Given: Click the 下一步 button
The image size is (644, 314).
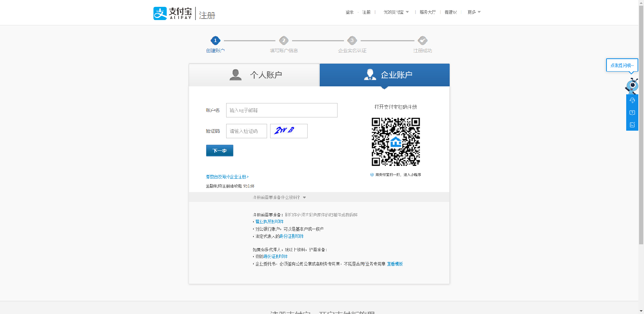Looking at the screenshot, I should pyautogui.click(x=219, y=150).
